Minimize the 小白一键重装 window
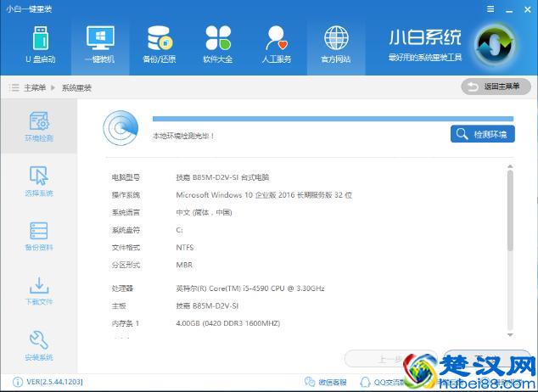Viewport: 538px width, 392px height. click(509, 10)
